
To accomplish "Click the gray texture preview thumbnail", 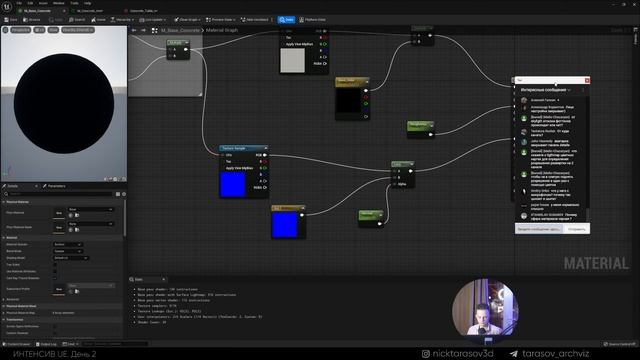I will 293,60.
